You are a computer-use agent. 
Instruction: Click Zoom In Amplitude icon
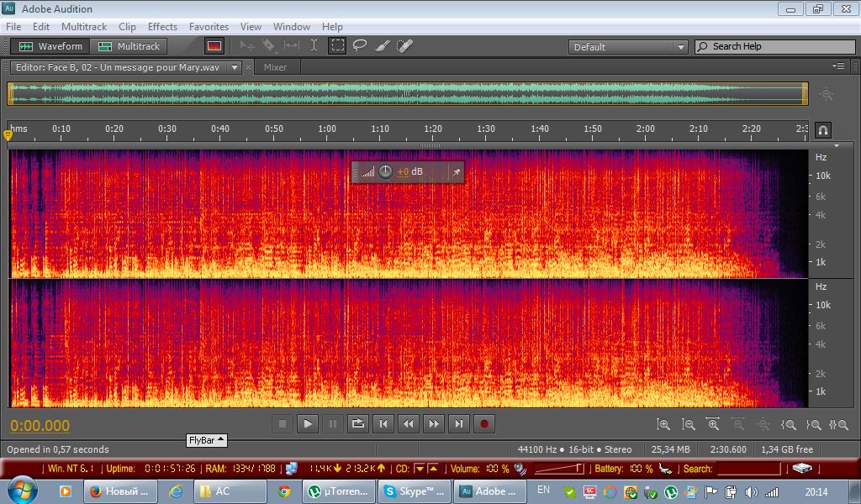[x=663, y=425]
